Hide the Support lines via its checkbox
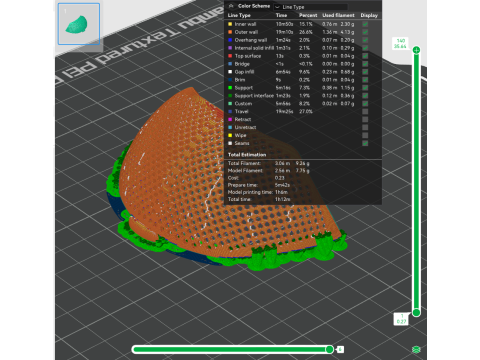Image resolution: width=480 pixels, height=360 pixels. point(365,88)
